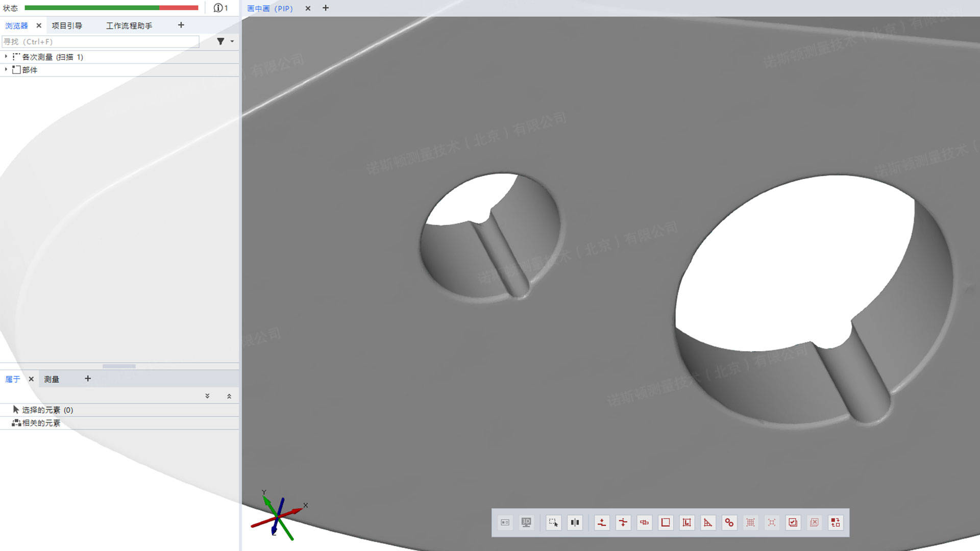Click the mirror/split view icon
Viewport: 980px width, 551px height.
(x=575, y=522)
